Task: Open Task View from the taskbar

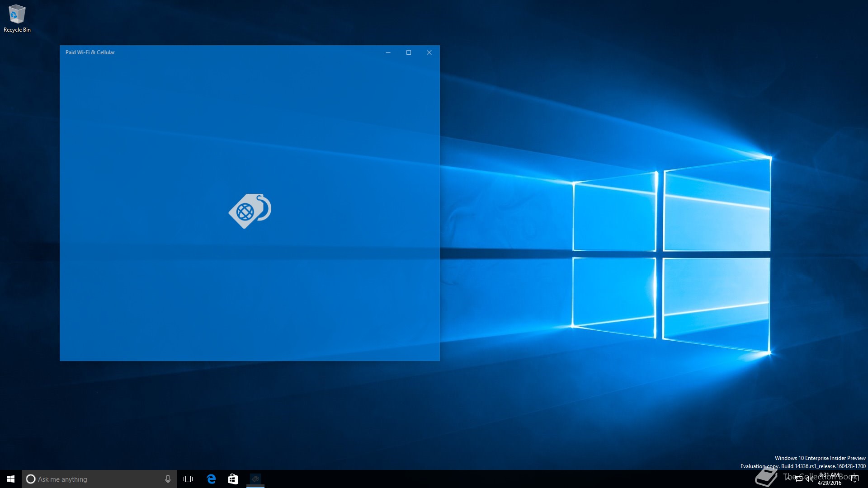Action: point(188,479)
